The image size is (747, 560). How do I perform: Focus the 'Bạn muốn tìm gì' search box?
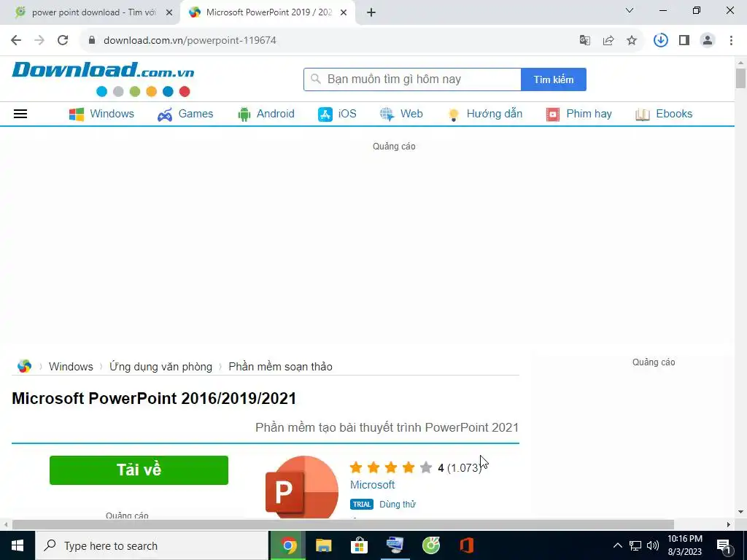click(x=413, y=79)
